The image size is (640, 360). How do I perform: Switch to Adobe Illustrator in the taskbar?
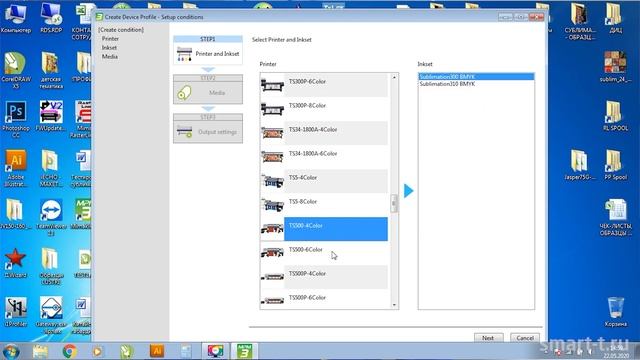(x=157, y=351)
